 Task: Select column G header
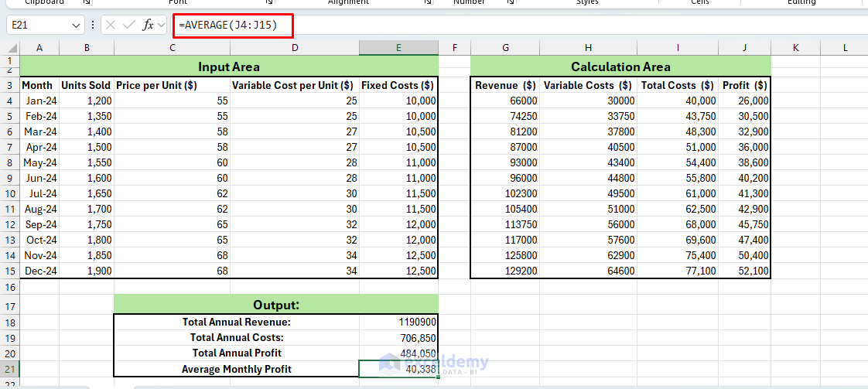click(x=505, y=48)
